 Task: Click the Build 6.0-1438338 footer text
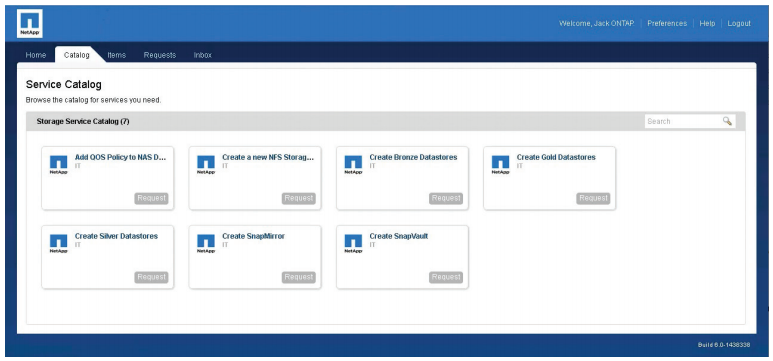[724, 345]
